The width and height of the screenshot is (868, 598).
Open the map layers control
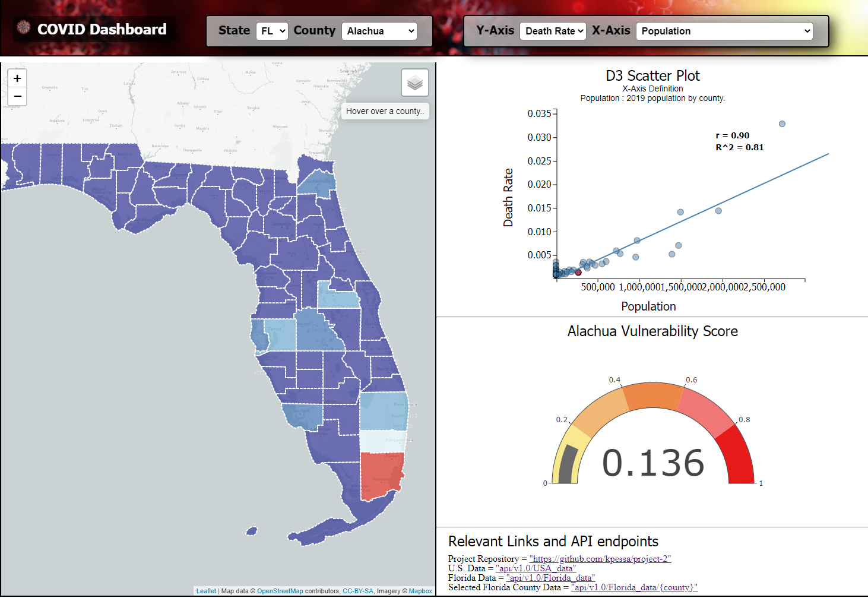coord(414,83)
